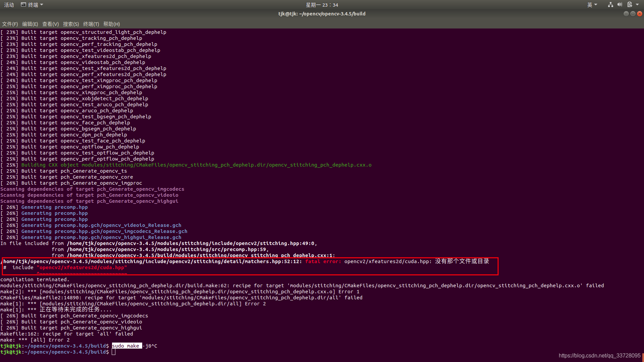Click the 'from ... precomp.hpp:59,' line
The height and width of the screenshot is (362, 644).
tap(160, 249)
